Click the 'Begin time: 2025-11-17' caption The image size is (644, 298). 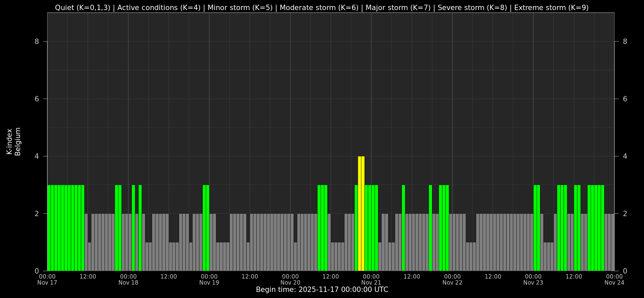coord(322,290)
